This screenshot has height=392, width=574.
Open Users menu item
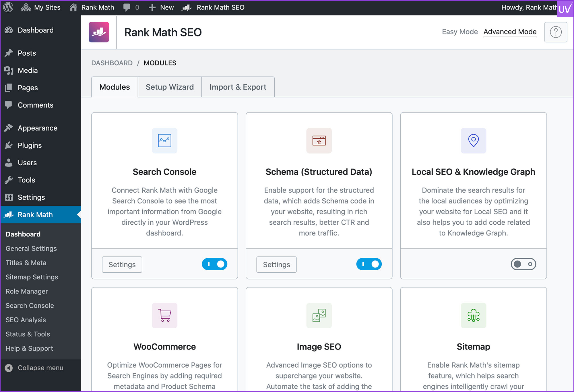(x=27, y=163)
